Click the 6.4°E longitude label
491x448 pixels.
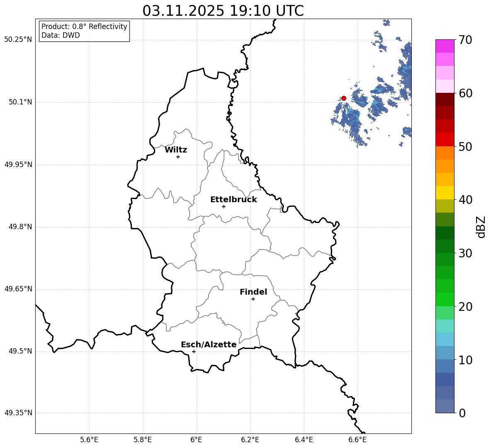[304, 440]
